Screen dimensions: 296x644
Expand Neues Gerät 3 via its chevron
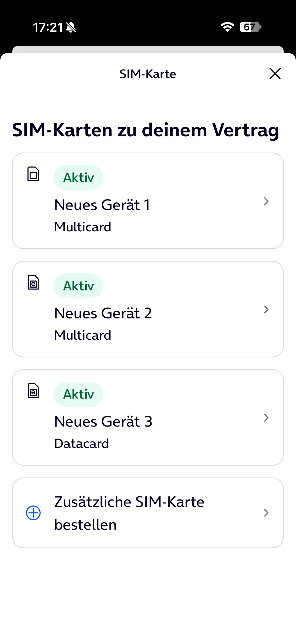266,418
